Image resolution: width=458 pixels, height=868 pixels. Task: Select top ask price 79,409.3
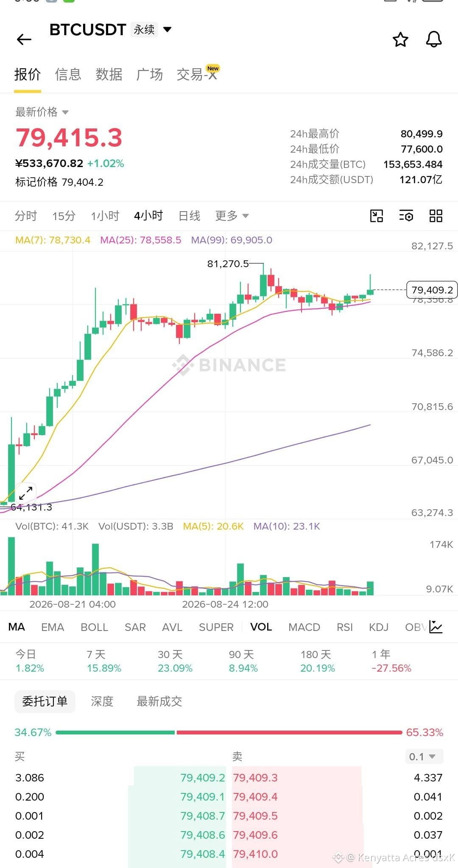(x=255, y=778)
